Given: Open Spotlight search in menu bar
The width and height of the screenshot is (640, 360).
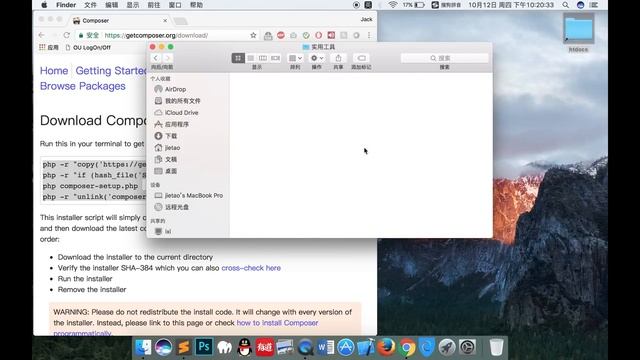Looking at the screenshot, I should coord(565,5).
